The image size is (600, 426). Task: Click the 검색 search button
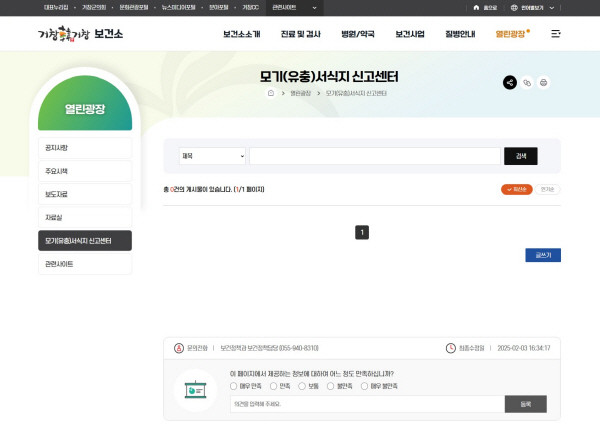point(521,156)
